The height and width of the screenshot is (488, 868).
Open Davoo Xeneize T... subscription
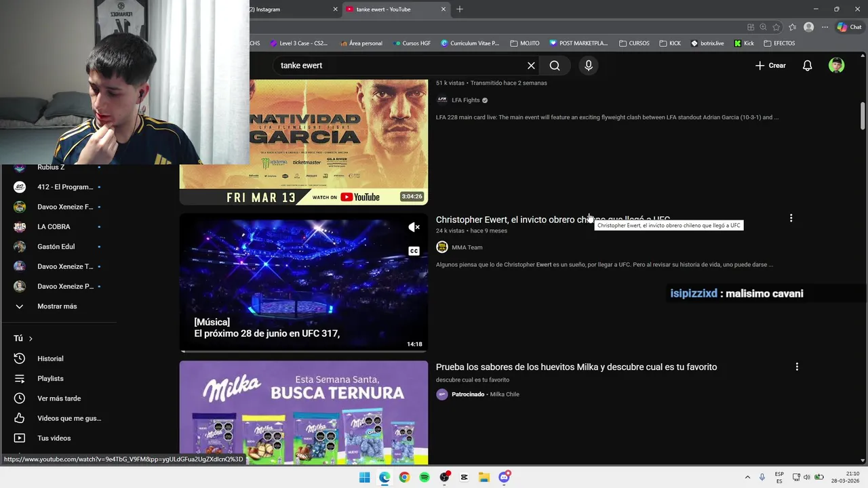click(65, 266)
